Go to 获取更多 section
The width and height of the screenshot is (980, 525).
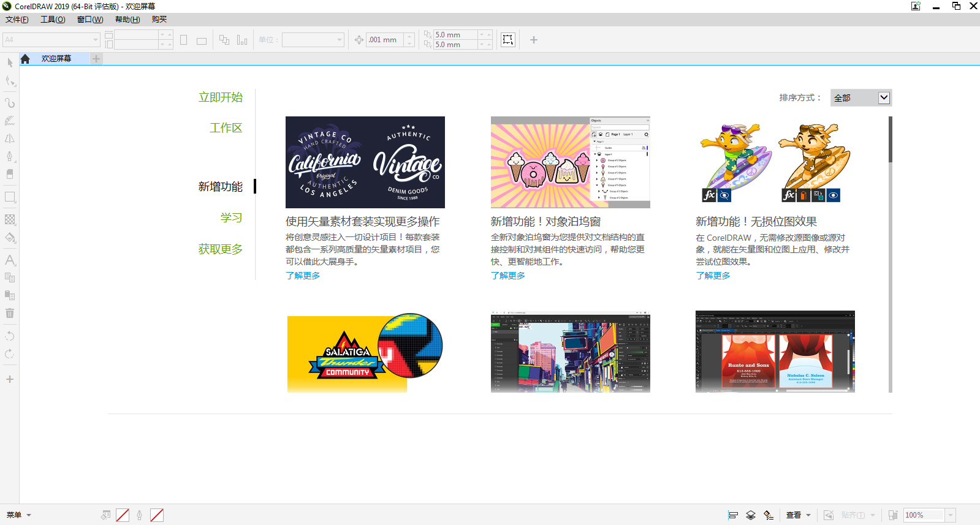(220, 249)
